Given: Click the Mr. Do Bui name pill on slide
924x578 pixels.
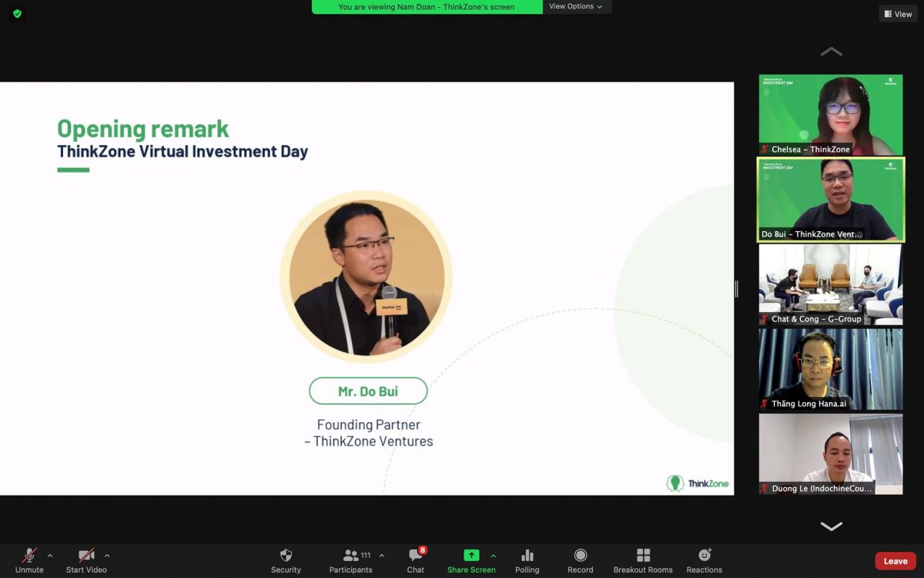Looking at the screenshot, I should 368,391.
